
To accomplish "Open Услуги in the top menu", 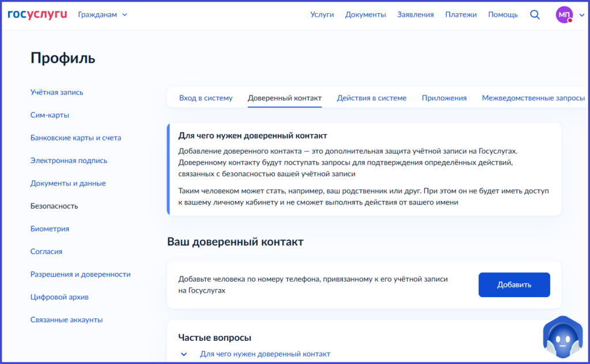I will coord(322,14).
